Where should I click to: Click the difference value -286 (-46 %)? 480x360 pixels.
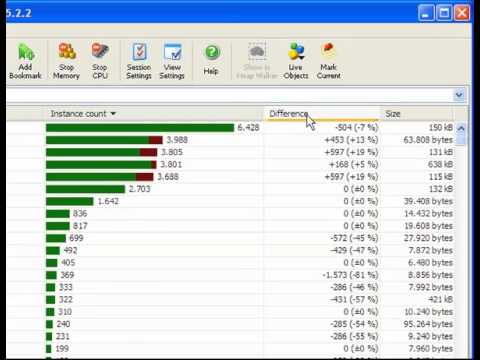tap(354, 287)
